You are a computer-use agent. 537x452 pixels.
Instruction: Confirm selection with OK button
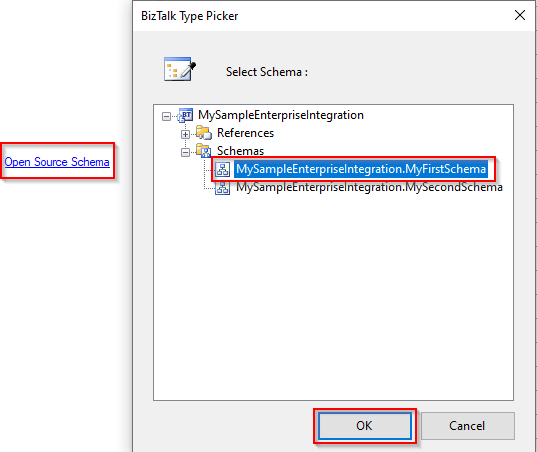[x=365, y=426]
